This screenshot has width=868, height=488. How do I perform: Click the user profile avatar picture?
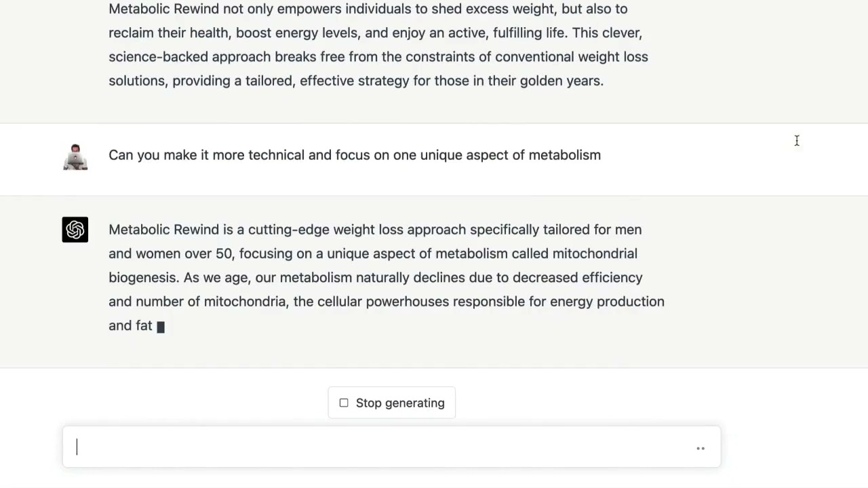(75, 157)
